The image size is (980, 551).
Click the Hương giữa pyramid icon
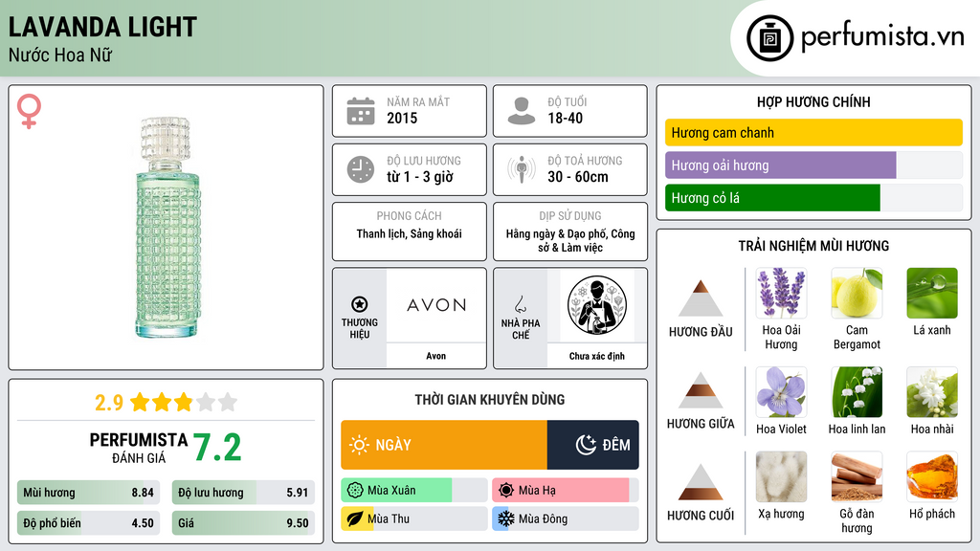pyautogui.click(x=701, y=390)
